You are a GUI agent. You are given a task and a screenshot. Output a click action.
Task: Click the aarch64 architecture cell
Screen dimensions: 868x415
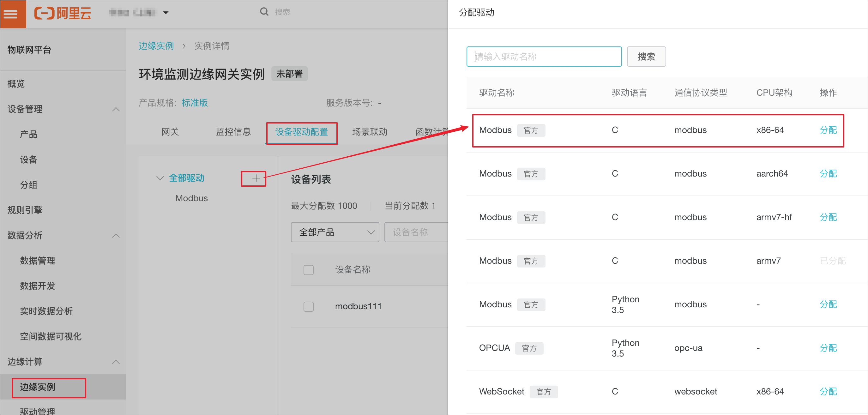point(772,174)
